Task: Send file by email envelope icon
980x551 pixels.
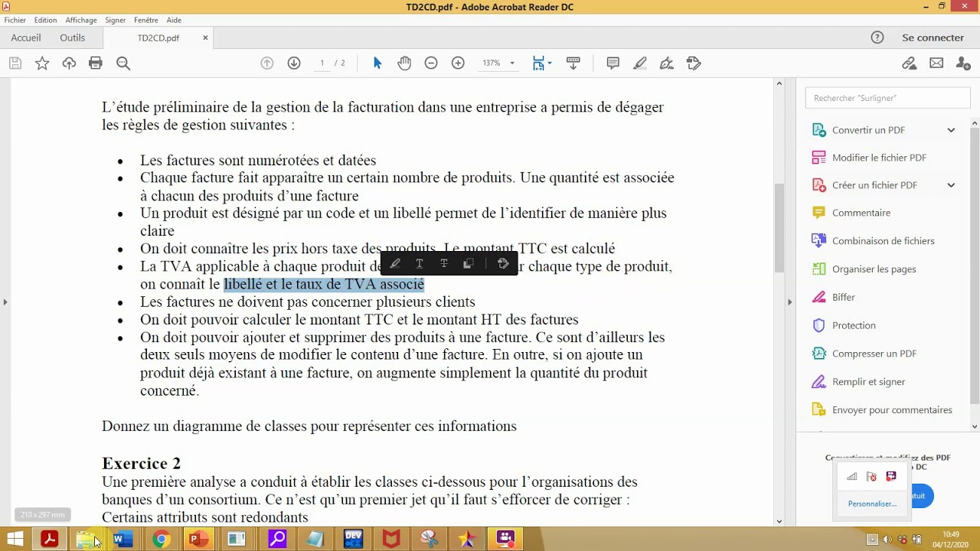Action: 936,63
